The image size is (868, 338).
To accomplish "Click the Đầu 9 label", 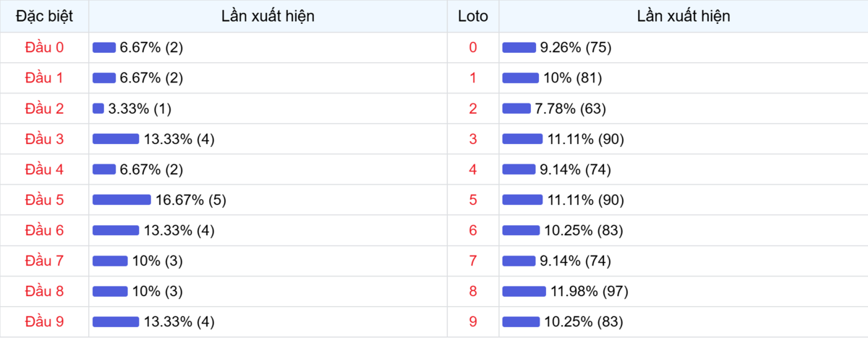I will pos(44,321).
